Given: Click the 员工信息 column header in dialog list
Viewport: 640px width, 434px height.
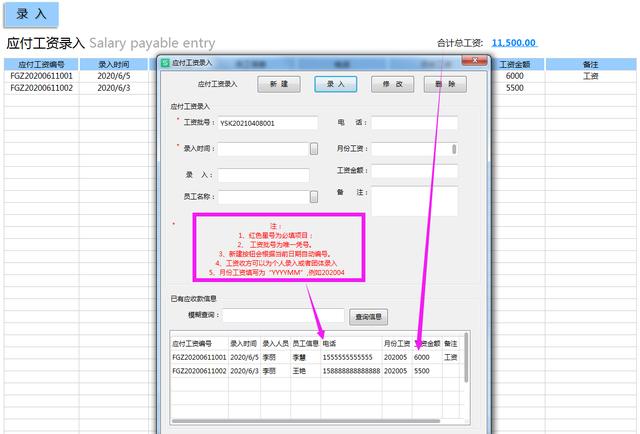Looking at the screenshot, I should click(x=305, y=344).
